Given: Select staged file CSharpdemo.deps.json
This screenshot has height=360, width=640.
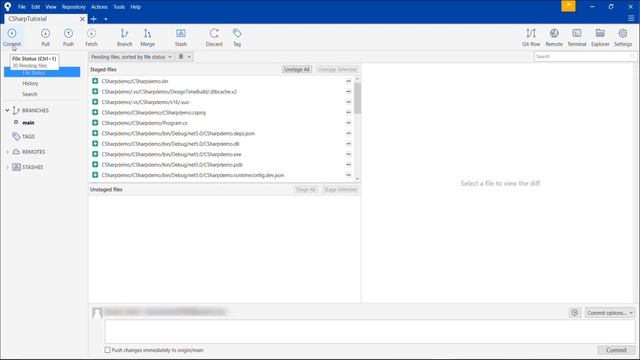Looking at the screenshot, I should (x=178, y=133).
